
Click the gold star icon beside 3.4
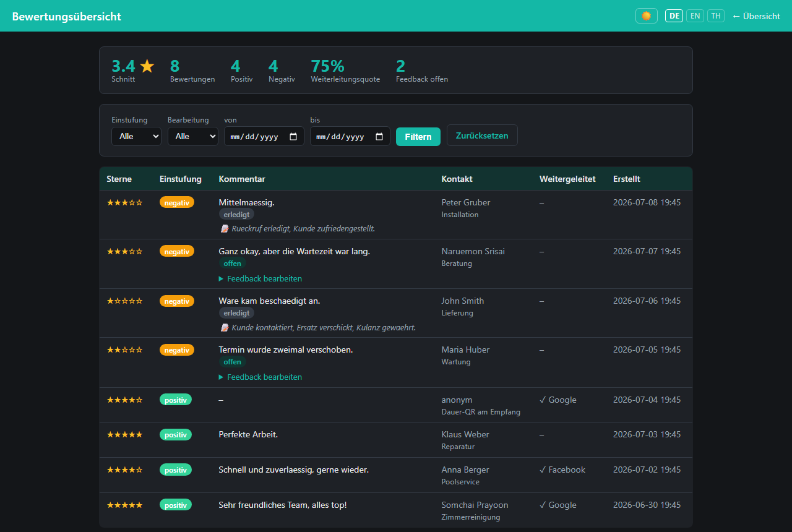coord(147,66)
